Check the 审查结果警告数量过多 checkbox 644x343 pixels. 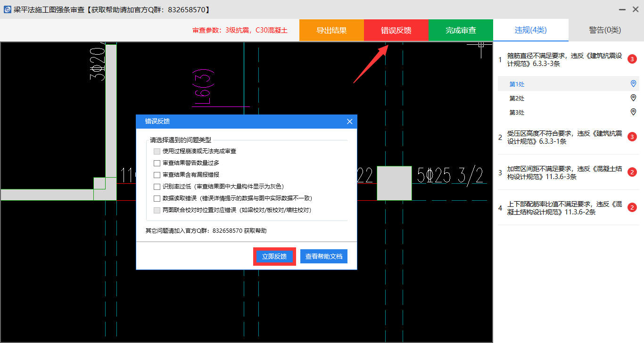point(157,163)
